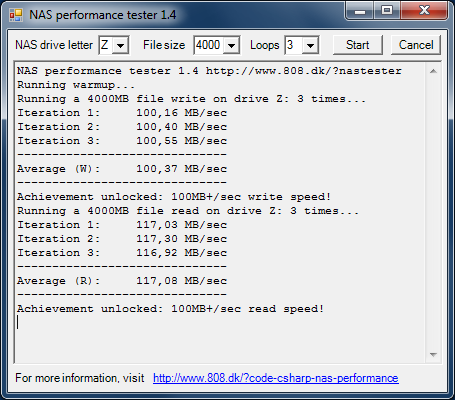Image resolution: width=455 pixels, height=400 pixels.
Task: Click the write 'Iteration 2: 100,40 MB/sec' line
Action: (122, 127)
